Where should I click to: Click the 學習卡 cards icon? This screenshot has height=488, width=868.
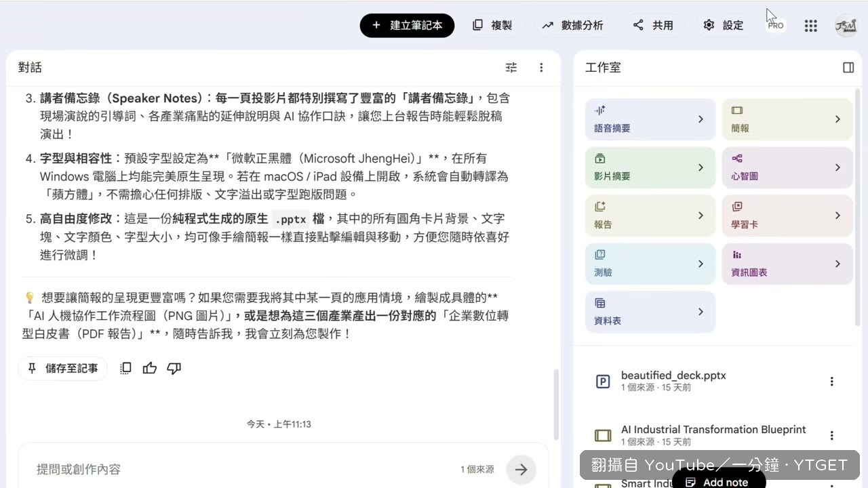pyautogui.click(x=737, y=207)
